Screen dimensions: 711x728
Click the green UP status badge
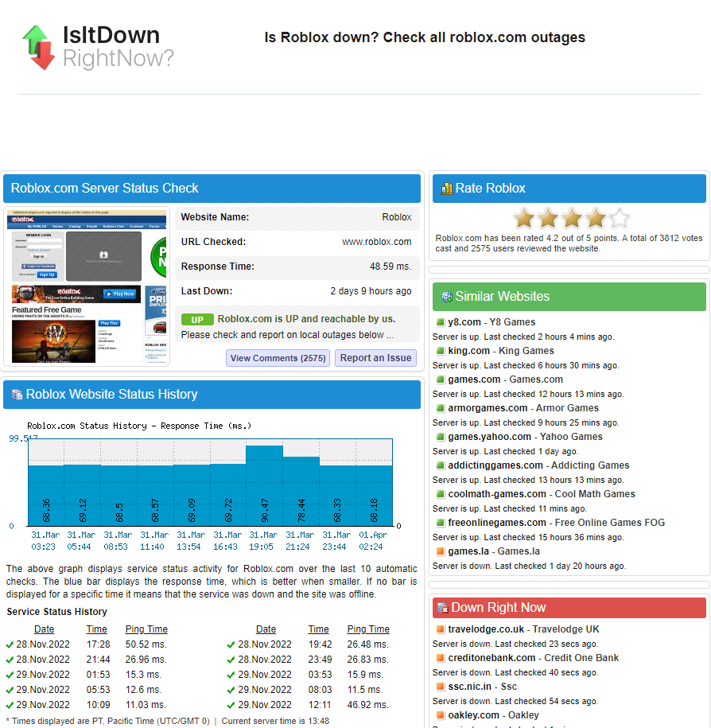click(197, 320)
